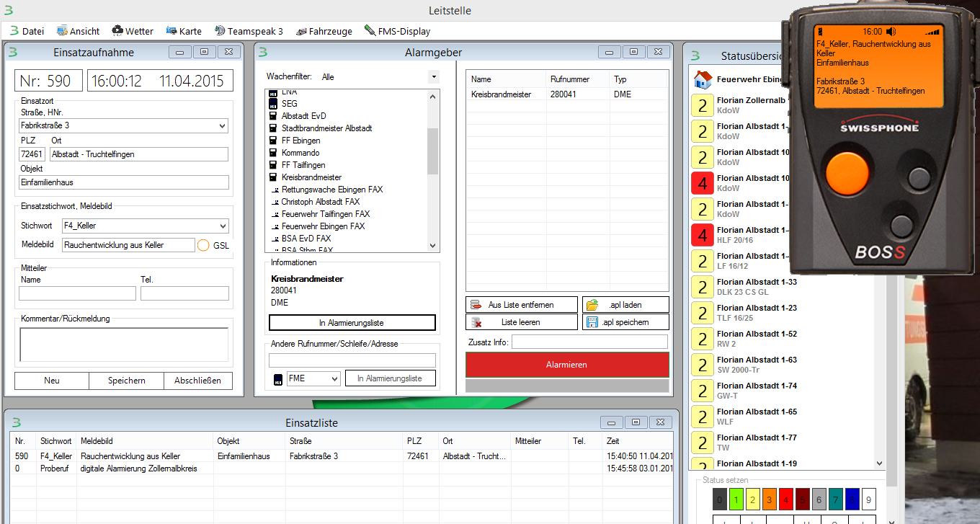Click the pager icon next to FF Tailfingen
Image resolution: width=980 pixels, height=524 pixels.
(274, 165)
